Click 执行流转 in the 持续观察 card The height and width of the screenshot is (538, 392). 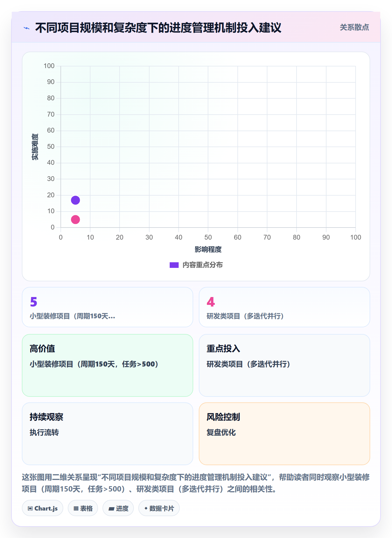(44, 432)
